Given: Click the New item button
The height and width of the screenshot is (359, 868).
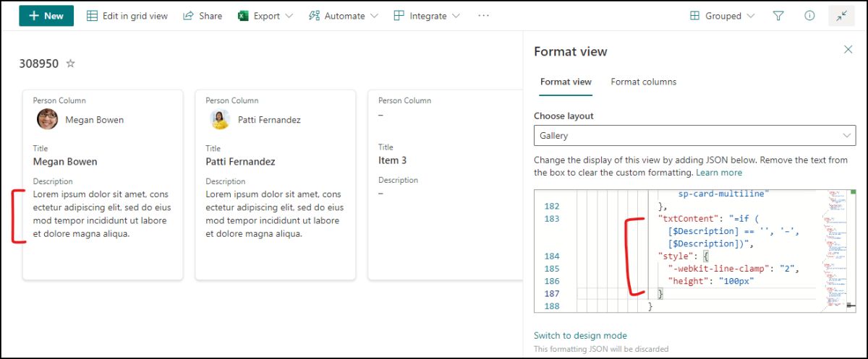Looking at the screenshot, I should point(46,16).
